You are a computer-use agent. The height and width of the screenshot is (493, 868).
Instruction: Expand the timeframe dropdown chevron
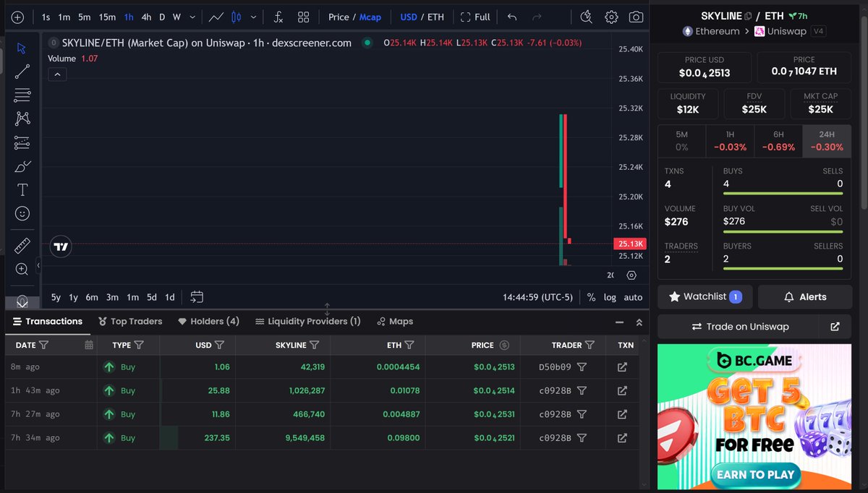pos(192,17)
